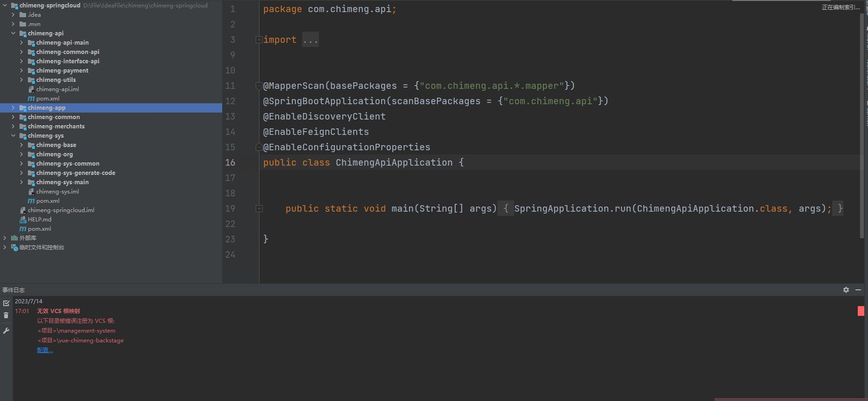Click the ChimengApiApplication class name
Viewport: 868px width, 401px height.
pyautogui.click(x=394, y=162)
